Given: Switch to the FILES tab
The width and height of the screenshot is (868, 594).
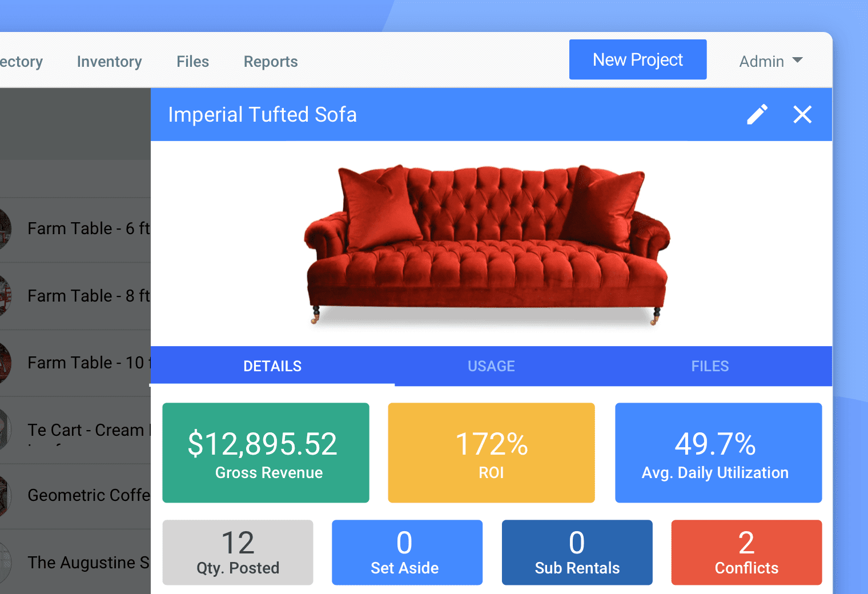Looking at the screenshot, I should (710, 366).
